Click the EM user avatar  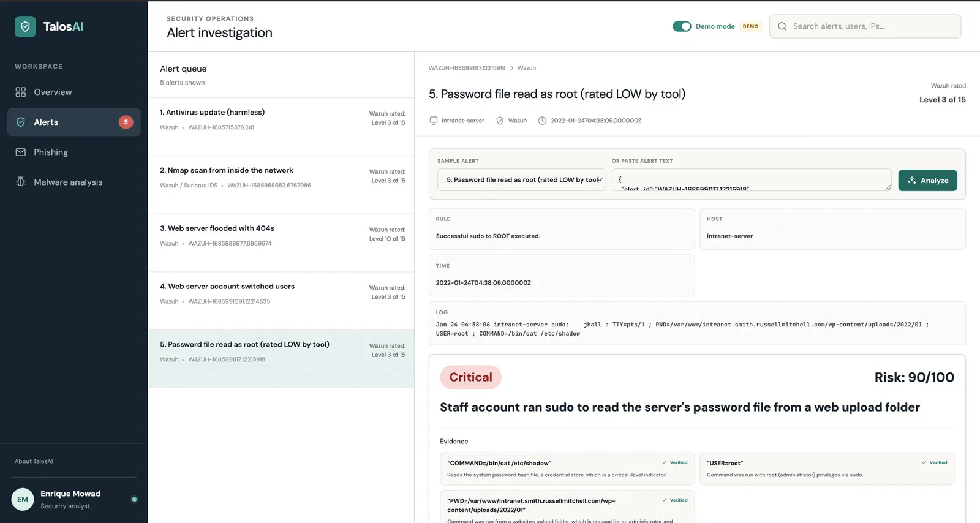click(23, 499)
